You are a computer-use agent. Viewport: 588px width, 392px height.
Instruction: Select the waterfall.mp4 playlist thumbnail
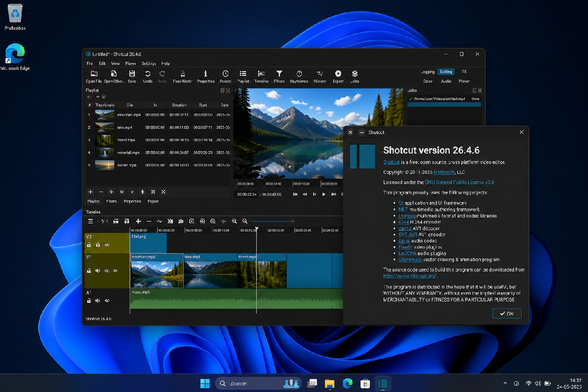click(105, 152)
